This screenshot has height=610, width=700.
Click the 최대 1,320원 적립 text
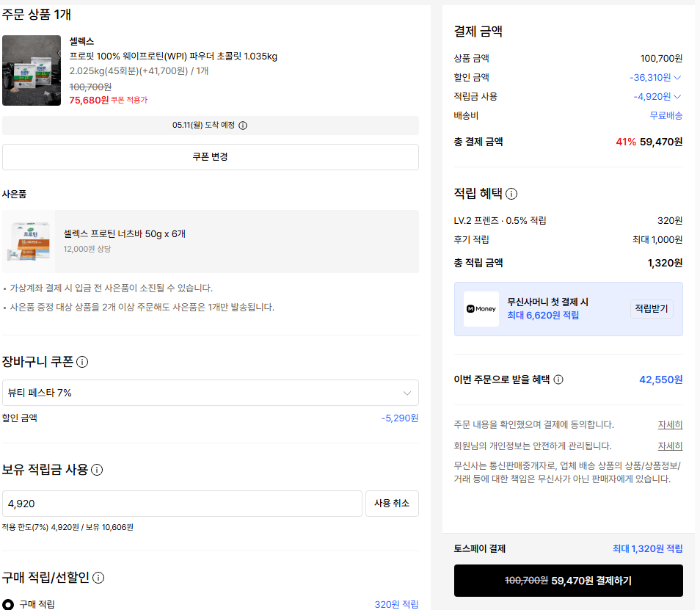pos(647,549)
